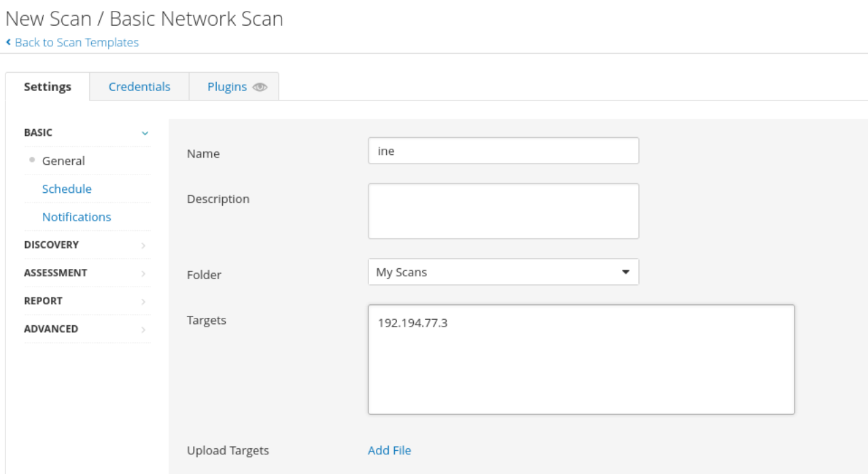Open the Folder dropdown showing My Scans

[503, 272]
